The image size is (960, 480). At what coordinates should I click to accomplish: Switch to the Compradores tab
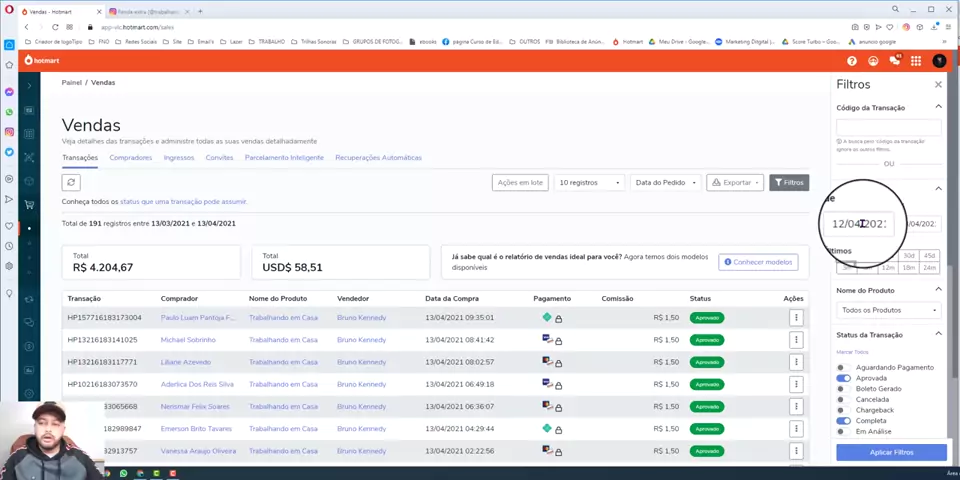pyautogui.click(x=131, y=157)
